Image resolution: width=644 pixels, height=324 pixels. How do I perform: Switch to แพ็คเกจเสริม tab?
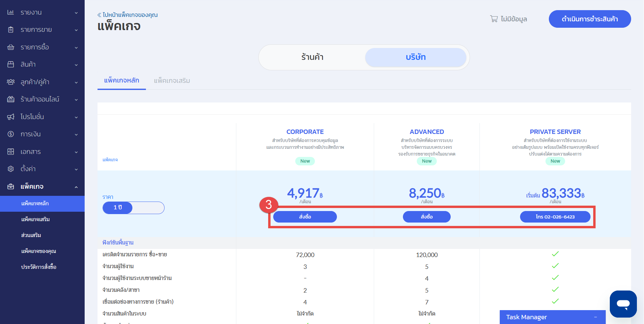point(172,80)
